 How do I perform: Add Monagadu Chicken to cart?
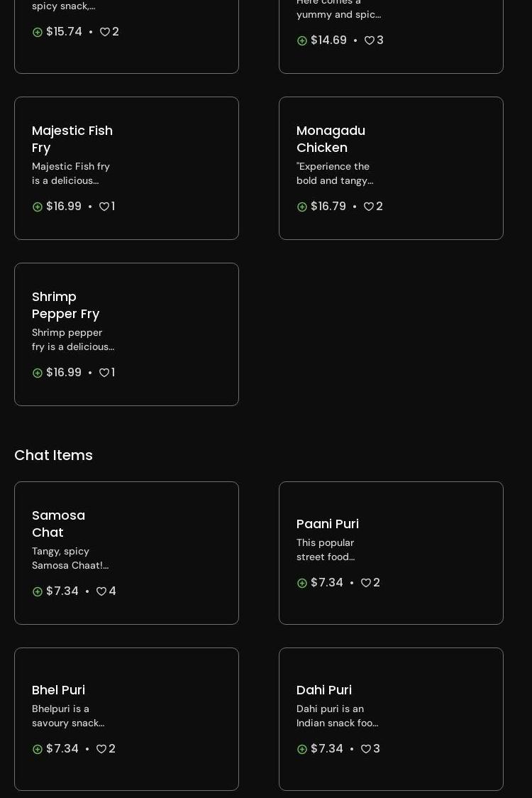click(302, 207)
